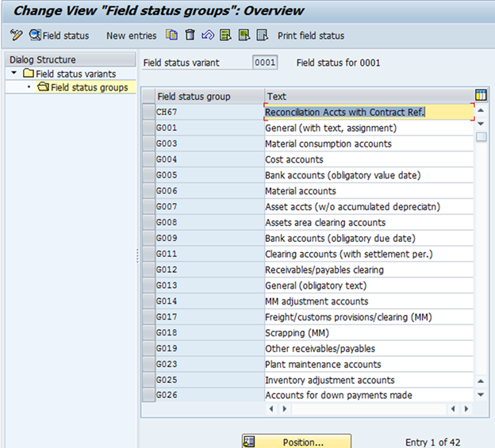
Task: Click 'Freight/customs provisions/clearing (MM)' cell
Action: click(x=369, y=317)
